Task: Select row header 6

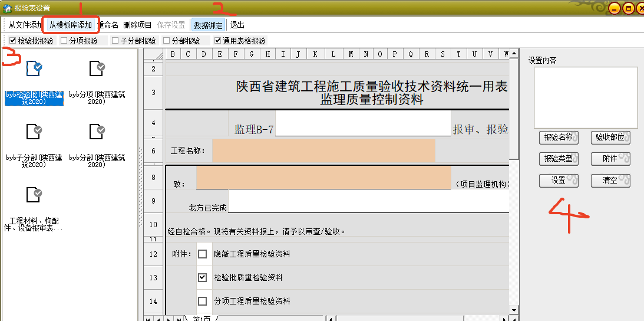Action: click(x=154, y=150)
